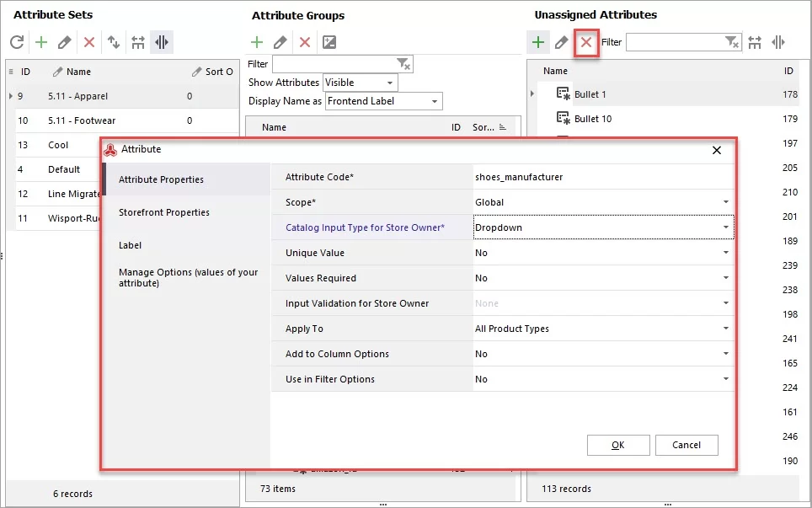Expand the 5.11 - Apparel row
The height and width of the screenshot is (508, 812).
coord(10,96)
